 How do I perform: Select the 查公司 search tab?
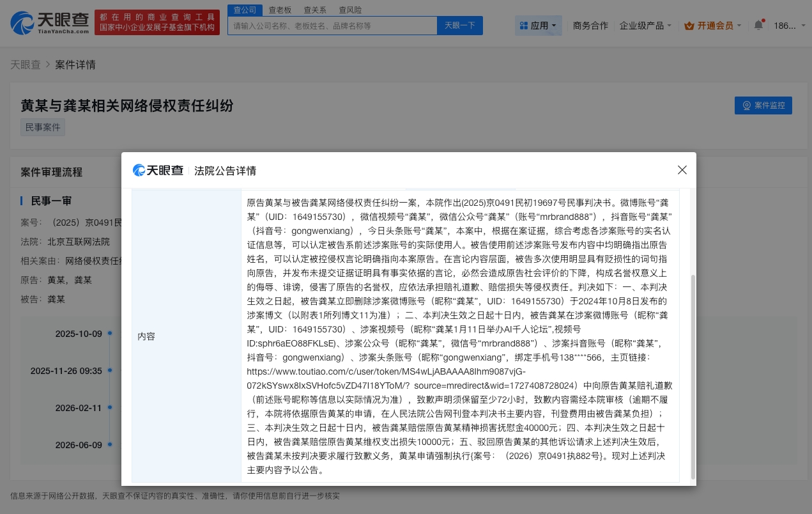click(245, 10)
